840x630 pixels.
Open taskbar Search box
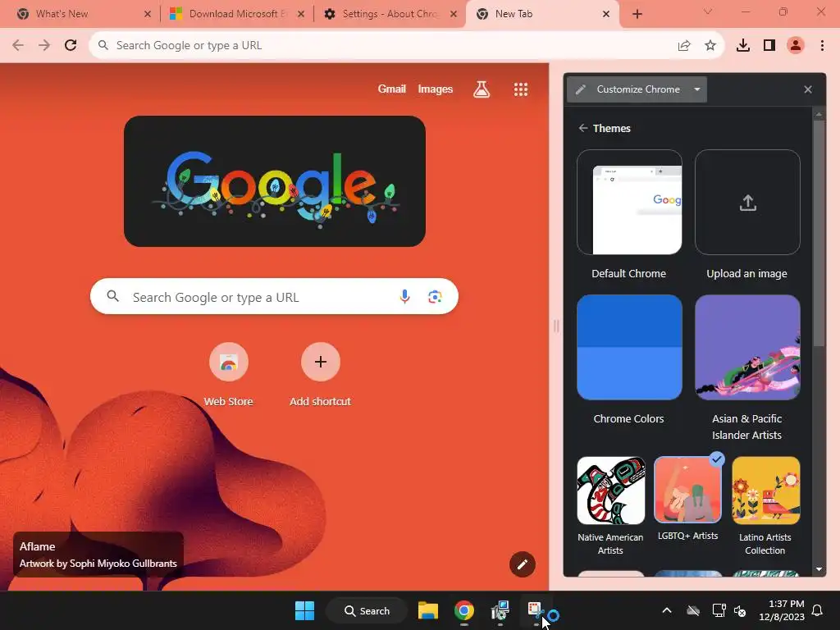(x=367, y=610)
